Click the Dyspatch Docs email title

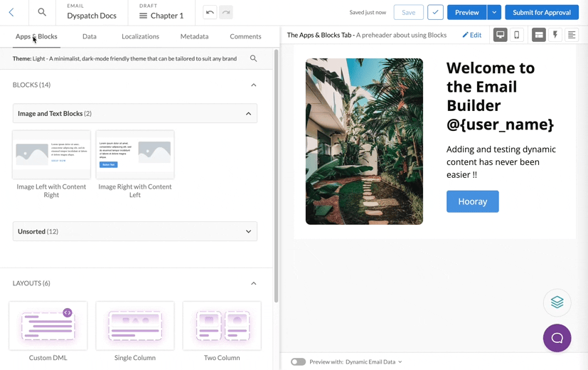[x=92, y=16]
